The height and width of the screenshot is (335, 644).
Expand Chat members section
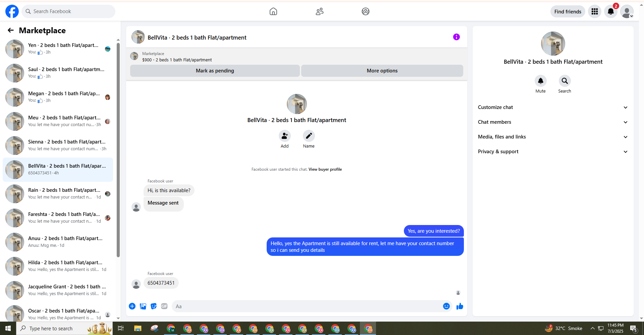click(x=553, y=122)
